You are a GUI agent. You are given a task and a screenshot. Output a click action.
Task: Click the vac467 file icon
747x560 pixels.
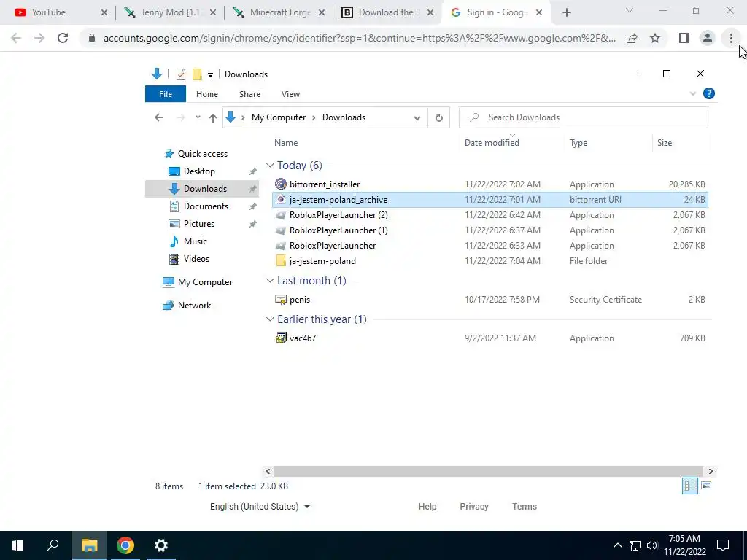pos(281,338)
